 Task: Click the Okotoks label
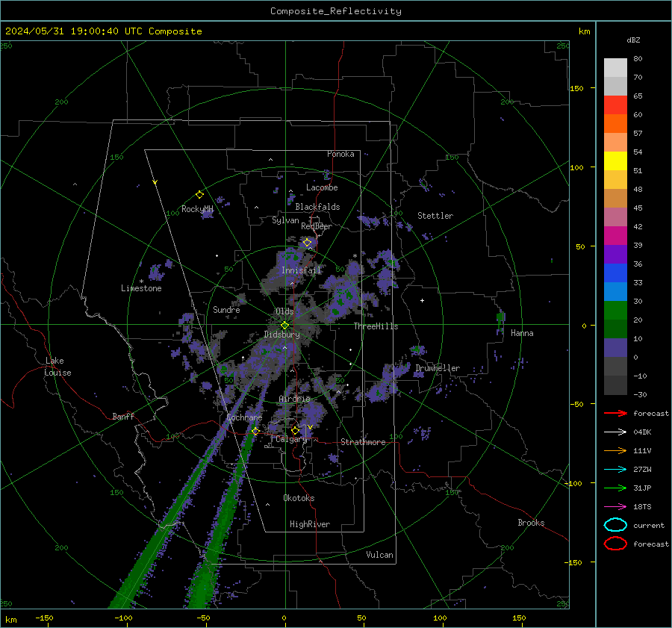point(299,498)
